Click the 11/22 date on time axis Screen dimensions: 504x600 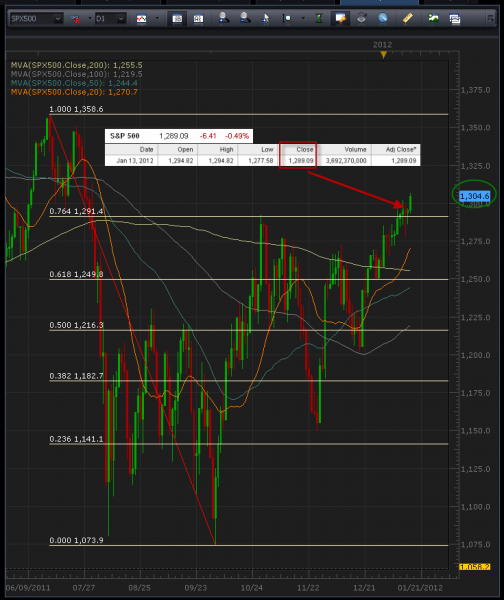pyautogui.click(x=308, y=588)
